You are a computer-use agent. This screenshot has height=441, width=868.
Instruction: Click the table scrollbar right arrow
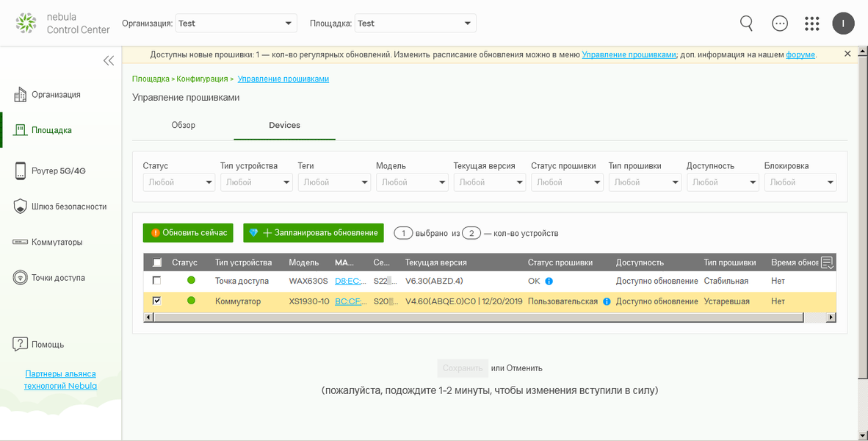point(831,318)
